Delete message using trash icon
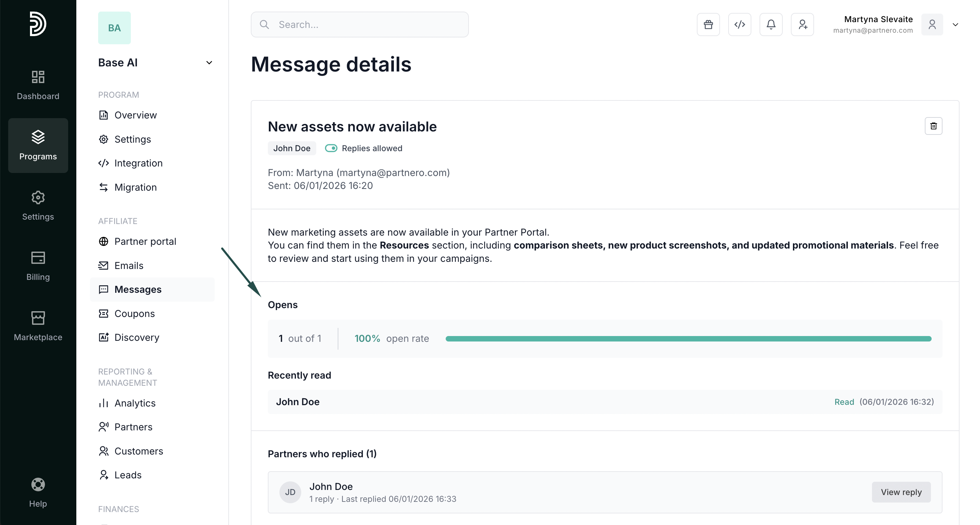 pyautogui.click(x=933, y=126)
